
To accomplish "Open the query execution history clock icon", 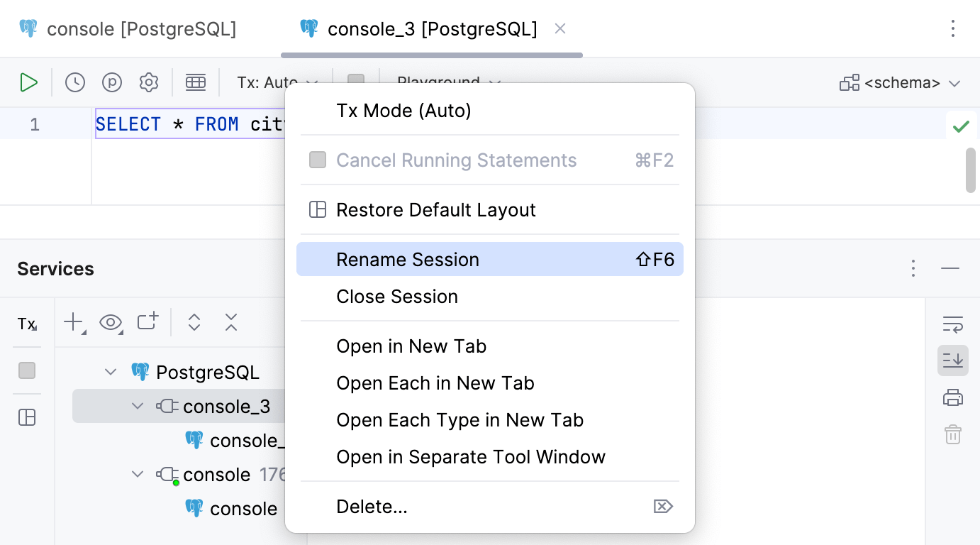I will point(74,82).
